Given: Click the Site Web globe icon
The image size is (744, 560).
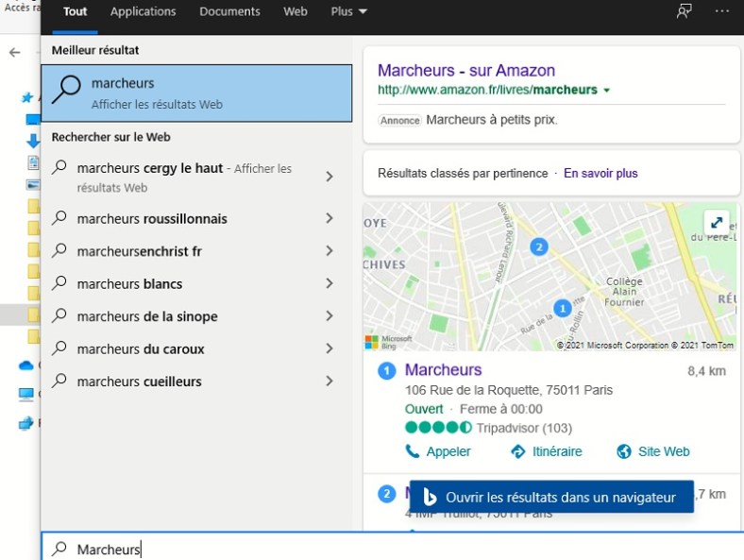Looking at the screenshot, I should click(623, 451).
